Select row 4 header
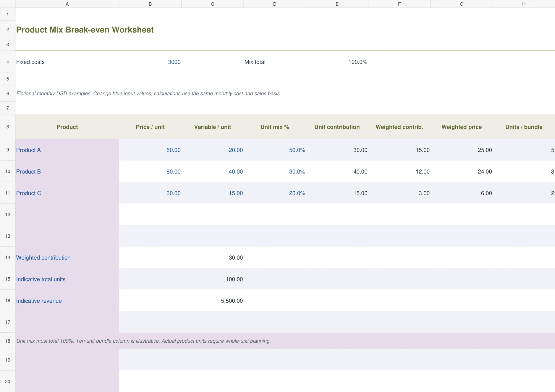This screenshot has height=392, width=555. point(8,61)
